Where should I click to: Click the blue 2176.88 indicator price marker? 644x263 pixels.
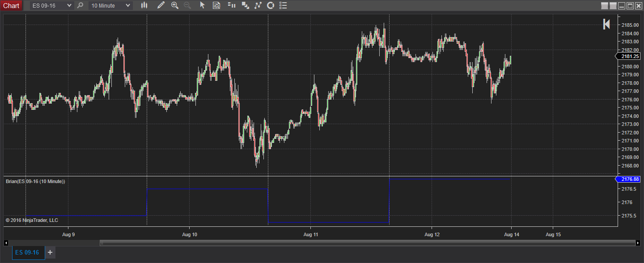[628, 179]
